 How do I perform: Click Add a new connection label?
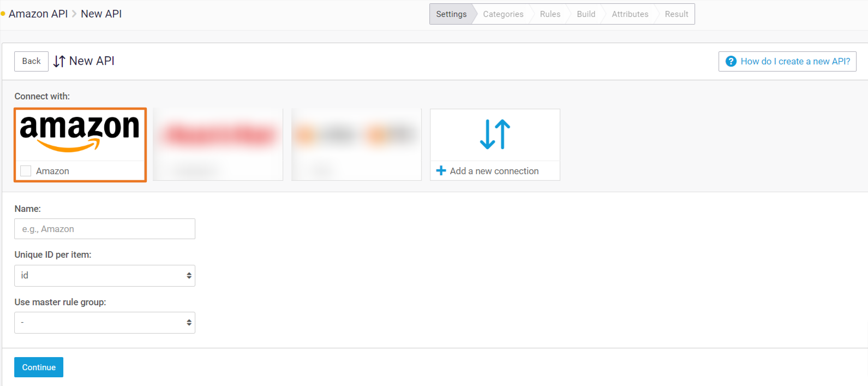494,171
